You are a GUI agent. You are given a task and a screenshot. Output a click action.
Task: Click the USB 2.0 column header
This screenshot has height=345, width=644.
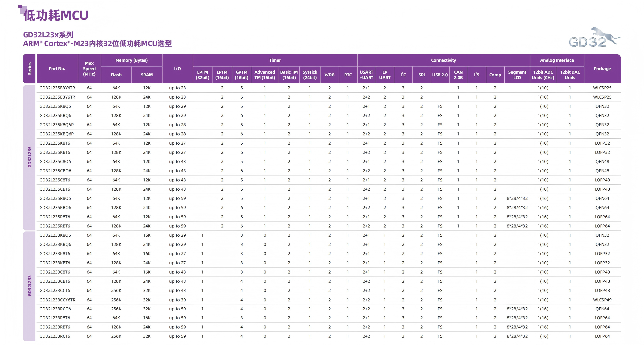[440, 75]
